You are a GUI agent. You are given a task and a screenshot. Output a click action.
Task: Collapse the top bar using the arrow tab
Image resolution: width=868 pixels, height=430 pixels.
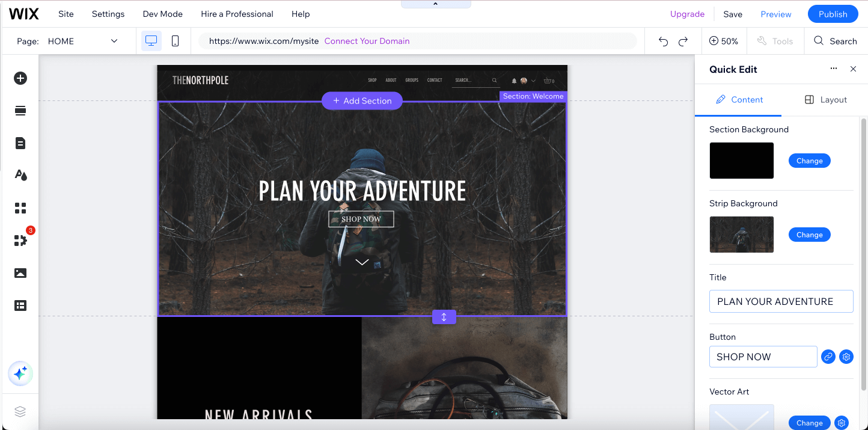click(x=436, y=4)
